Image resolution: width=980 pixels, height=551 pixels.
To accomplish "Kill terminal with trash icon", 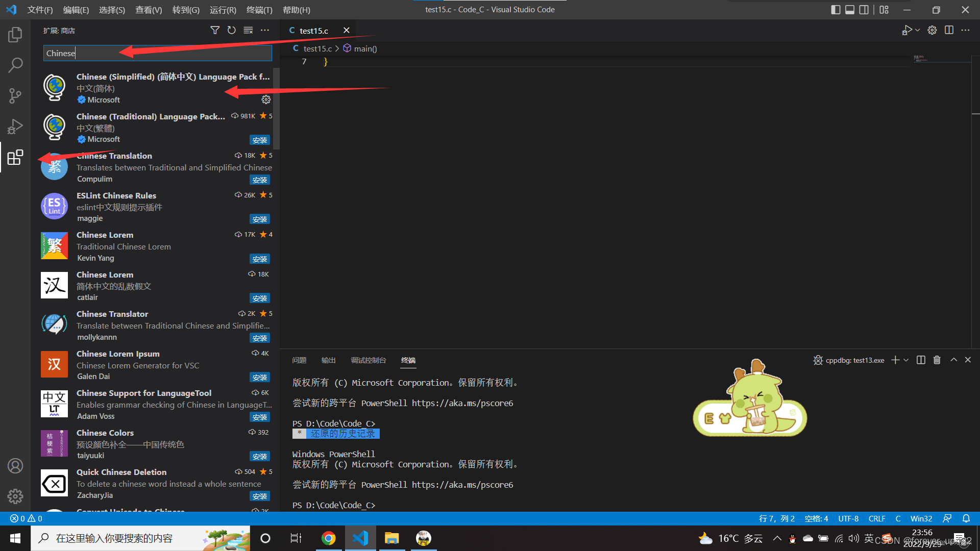I will (937, 360).
